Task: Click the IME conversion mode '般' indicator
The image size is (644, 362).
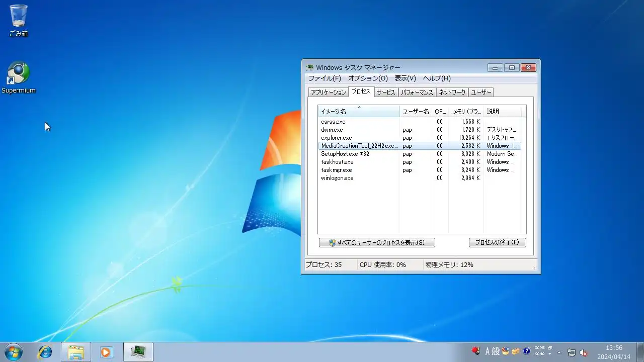Action: 496,351
